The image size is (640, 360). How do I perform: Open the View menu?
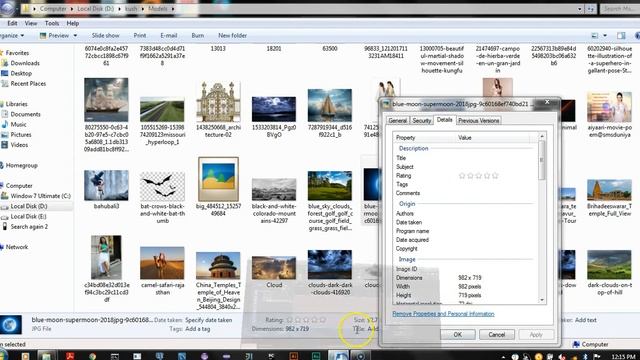pos(31,23)
